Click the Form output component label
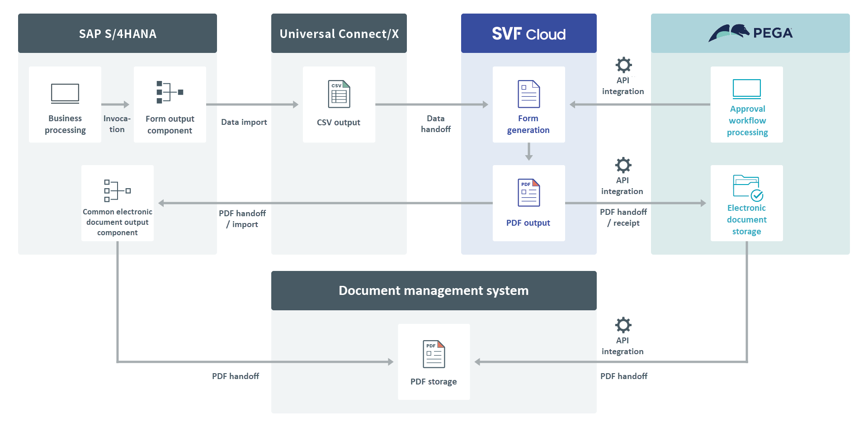This screenshot has width=868, height=427. point(170,125)
